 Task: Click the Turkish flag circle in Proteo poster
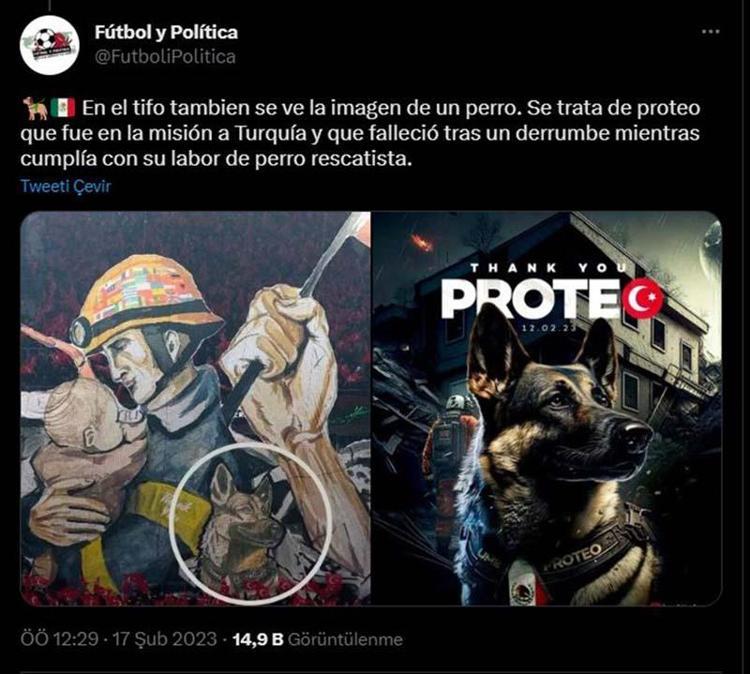click(x=643, y=299)
